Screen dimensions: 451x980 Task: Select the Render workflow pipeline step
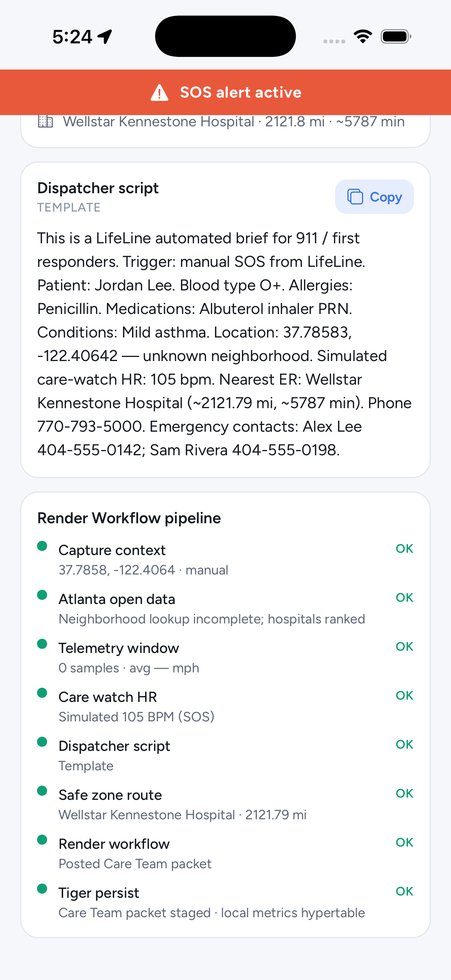pyautogui.click(x=225, y=853)
